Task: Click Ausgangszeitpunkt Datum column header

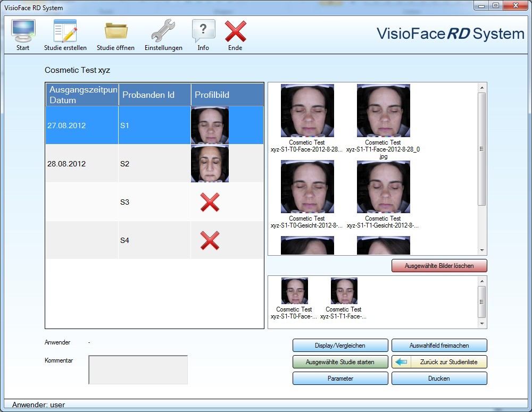Action: pyautogui.click(x=82, y=95)
